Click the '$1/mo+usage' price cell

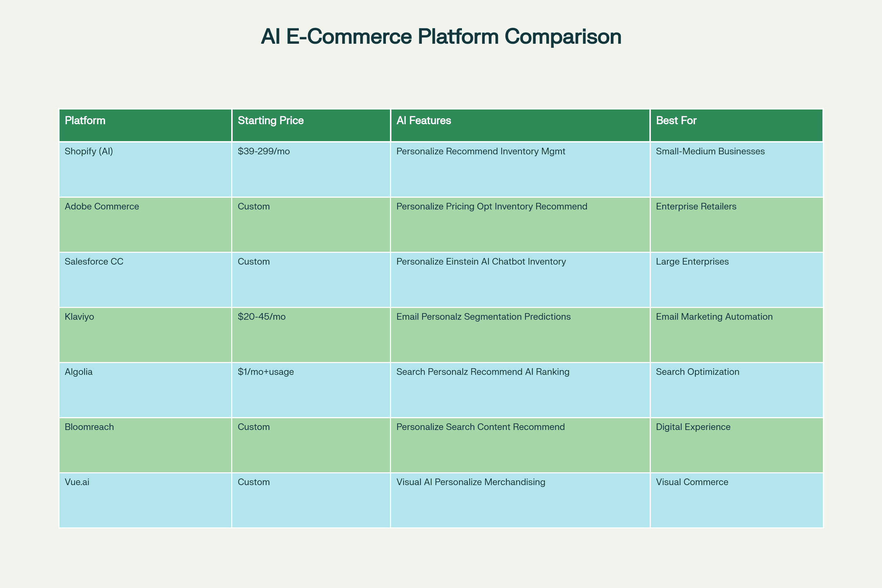311,390
